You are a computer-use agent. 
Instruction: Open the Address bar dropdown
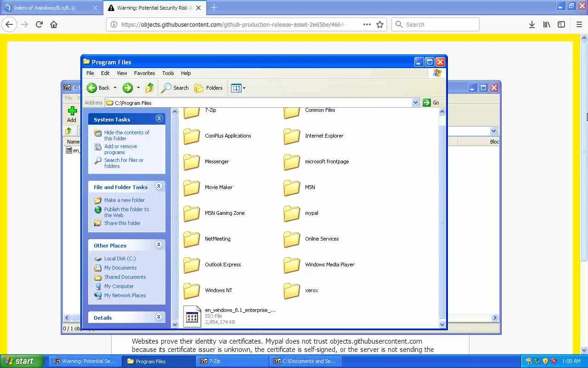(x=416, y=103)
